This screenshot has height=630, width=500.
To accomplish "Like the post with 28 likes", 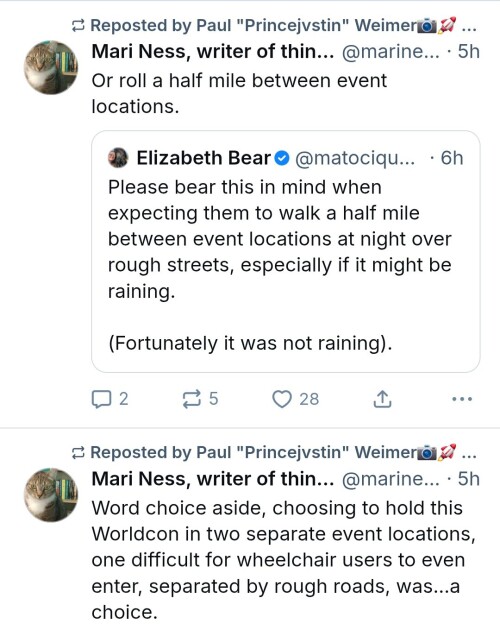I will (x=295, y=399).
